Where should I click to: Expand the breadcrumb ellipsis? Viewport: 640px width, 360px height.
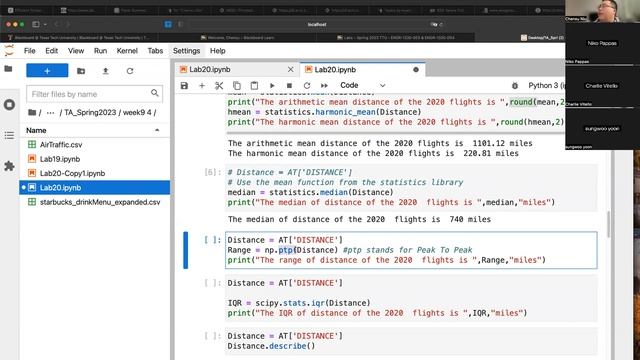coord(50,112)
